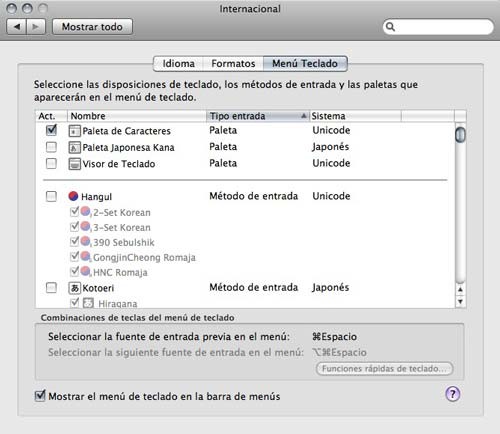Viewport: 500px width, 434px height.
Task: Click the 390 Sebulshik icon
Action: click(x=86, y=242)
